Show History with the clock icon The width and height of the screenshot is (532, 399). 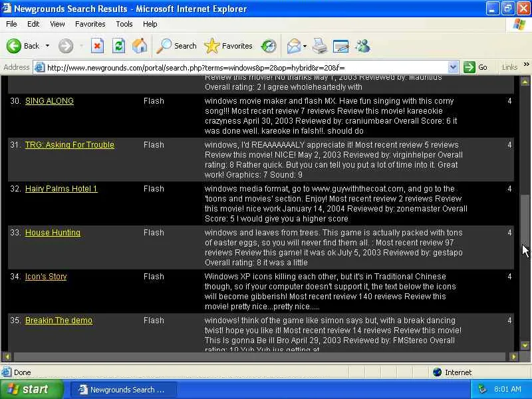click(269, 46)
